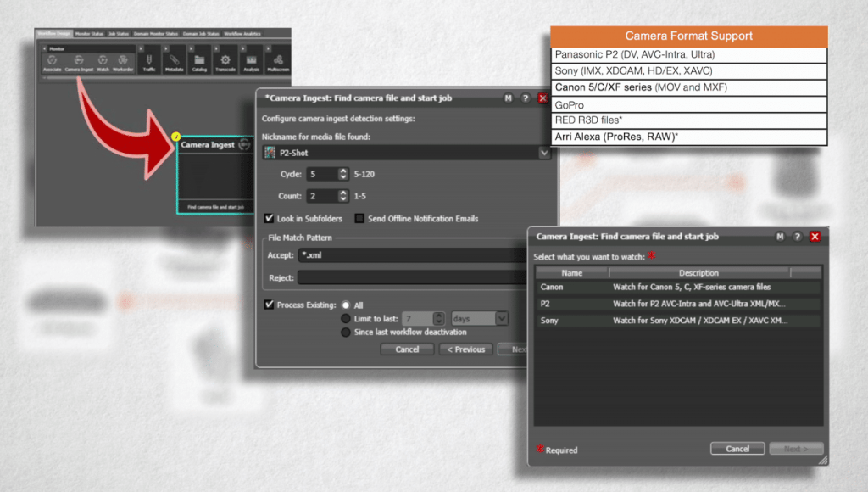The height and width of the screenshot is (492, 868).
Task: Select the Watch monitor icon
Action: coord(102,59)
